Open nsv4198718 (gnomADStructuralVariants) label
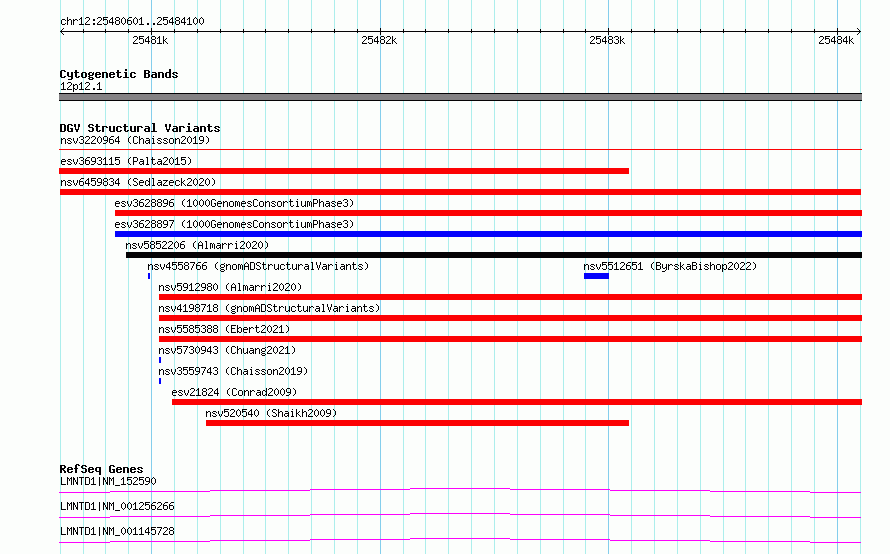890x554 pixels. tap(269, 308)
